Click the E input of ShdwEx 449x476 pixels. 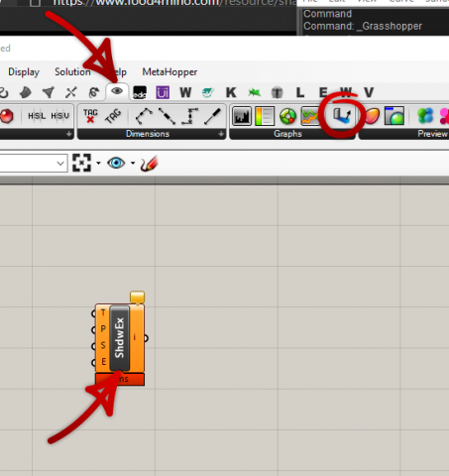pos(103,362)
